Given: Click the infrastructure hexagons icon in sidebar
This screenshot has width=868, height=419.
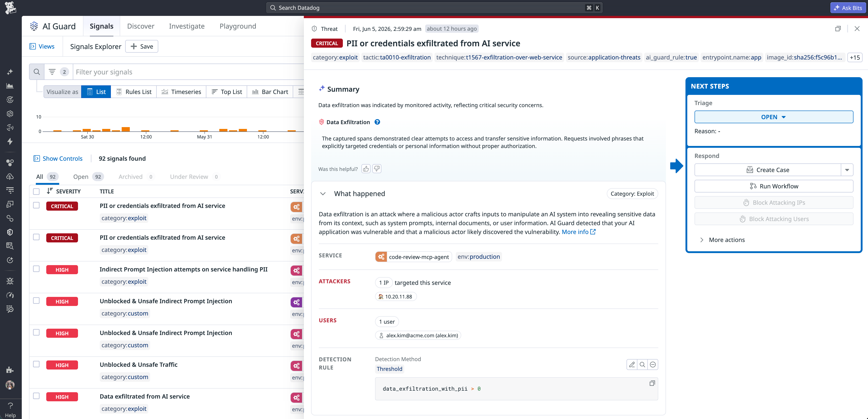Looking at the screenshot, I should [x=10, y=163].
